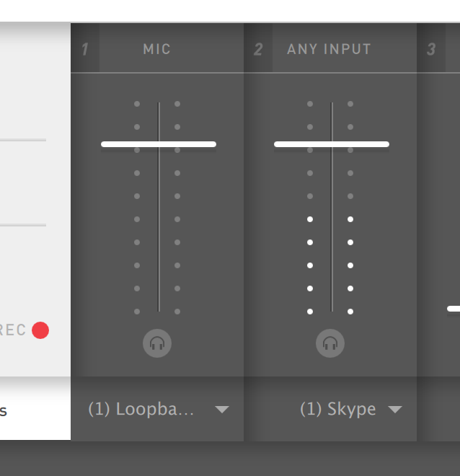Click the channel 3 fader handle
This screenshot has width=460, height=476.
454,309
